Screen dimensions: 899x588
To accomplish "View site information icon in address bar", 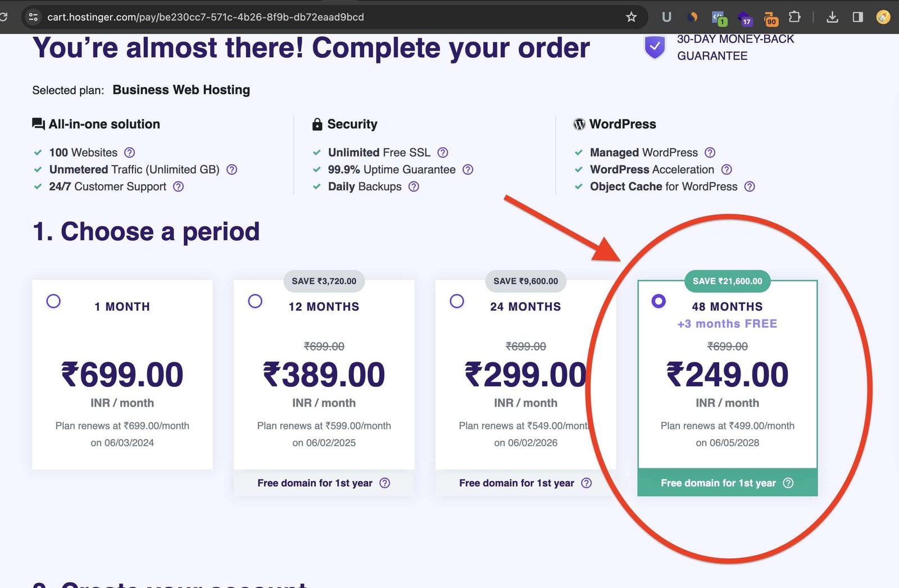I will coord(33,17).
